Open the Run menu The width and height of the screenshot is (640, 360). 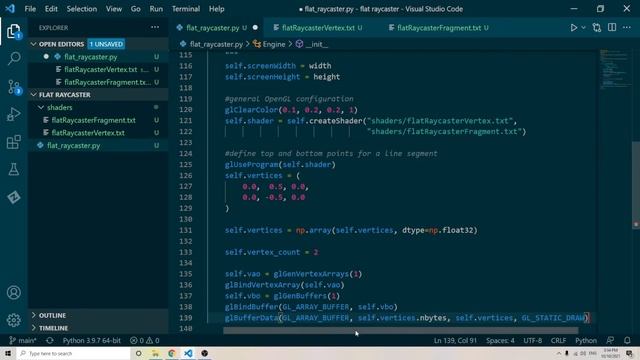(156, 9)
